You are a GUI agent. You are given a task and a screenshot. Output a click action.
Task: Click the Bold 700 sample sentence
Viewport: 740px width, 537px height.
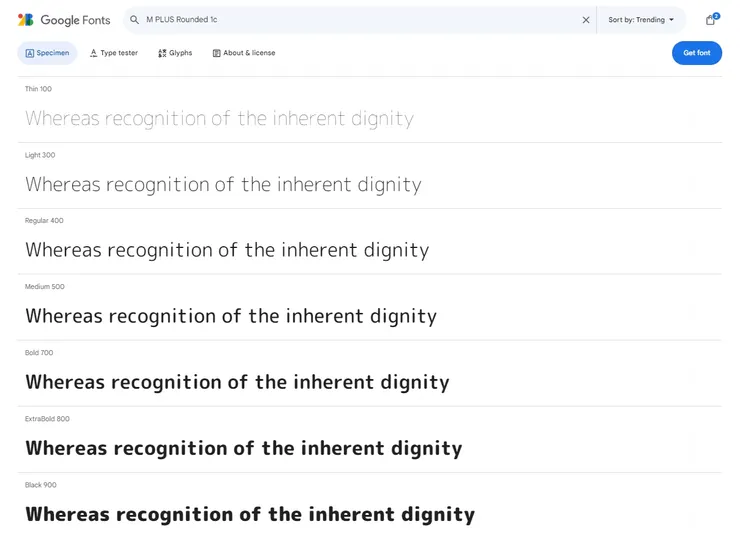pos(237,382)
